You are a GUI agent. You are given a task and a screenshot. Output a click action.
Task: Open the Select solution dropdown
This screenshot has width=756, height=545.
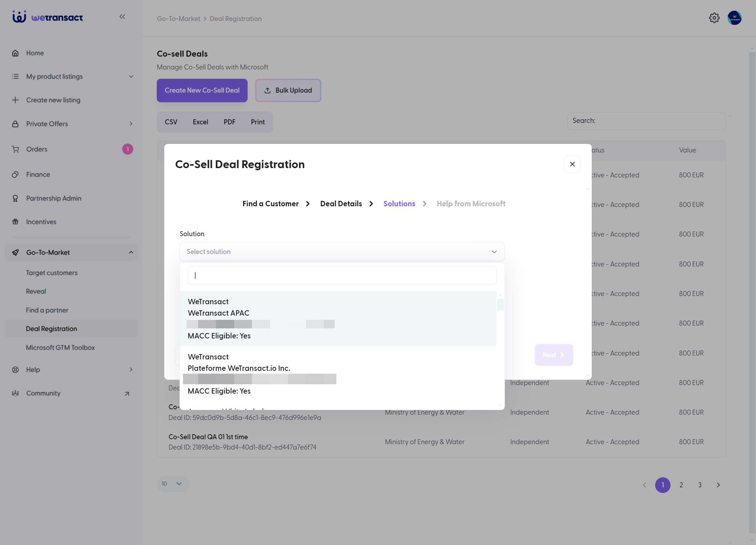tap(342, 252)
